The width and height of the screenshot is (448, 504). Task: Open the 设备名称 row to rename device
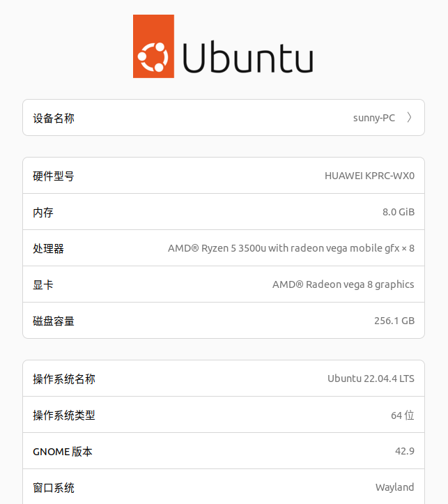224,118
